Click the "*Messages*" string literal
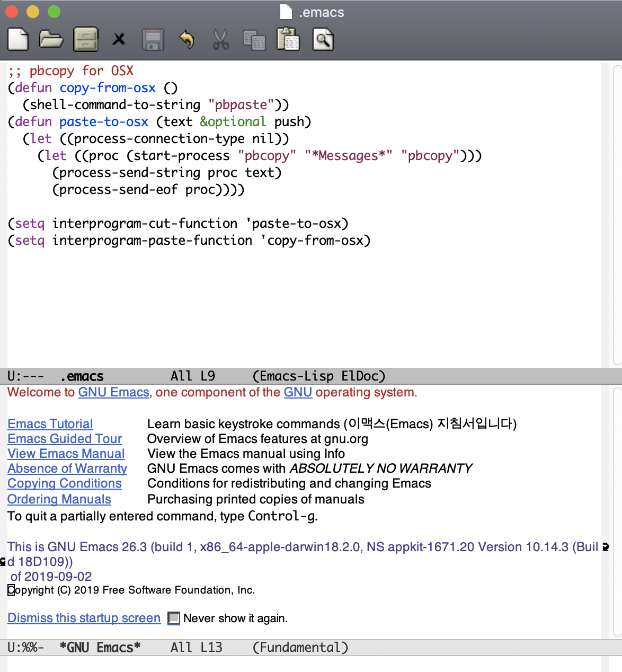This screenshot has width=622, height=672. pyautogui.click(x=349, y=156)
